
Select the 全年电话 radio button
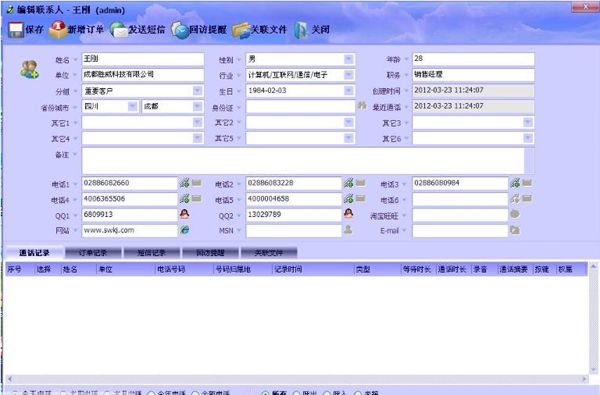click(151, 393)
